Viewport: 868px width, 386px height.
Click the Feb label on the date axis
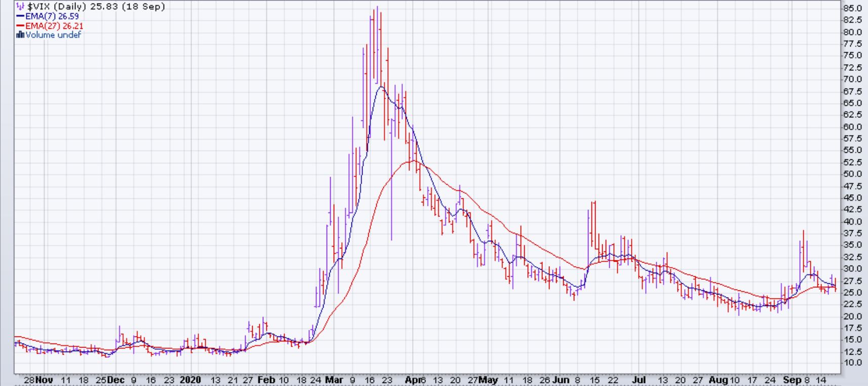coord(266,379)
